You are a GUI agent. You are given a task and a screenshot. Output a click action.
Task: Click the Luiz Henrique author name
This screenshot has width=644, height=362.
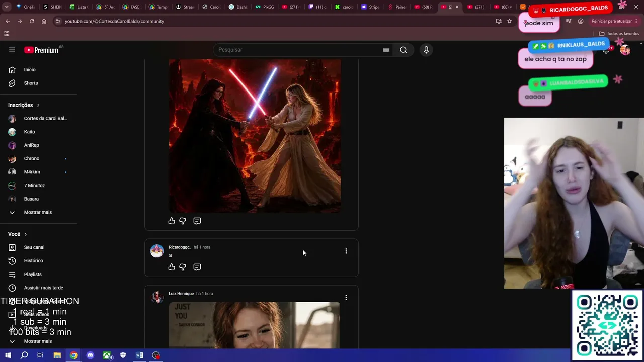181,294
